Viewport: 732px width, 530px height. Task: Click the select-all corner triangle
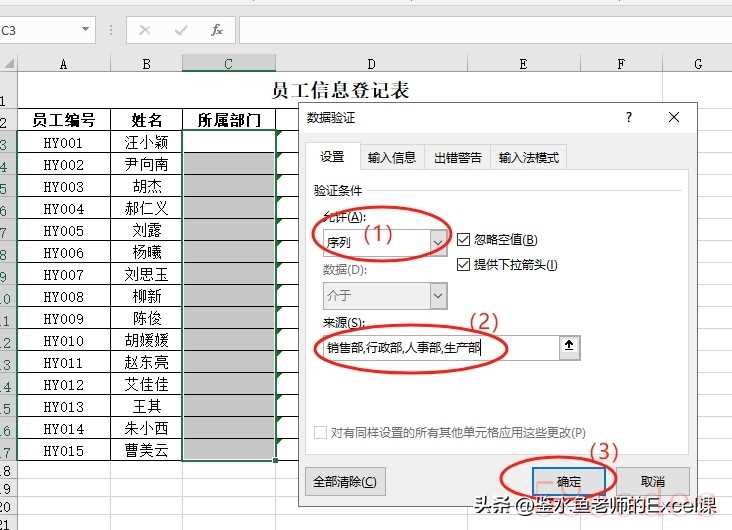pyautogui.click(x=8, y=64)
